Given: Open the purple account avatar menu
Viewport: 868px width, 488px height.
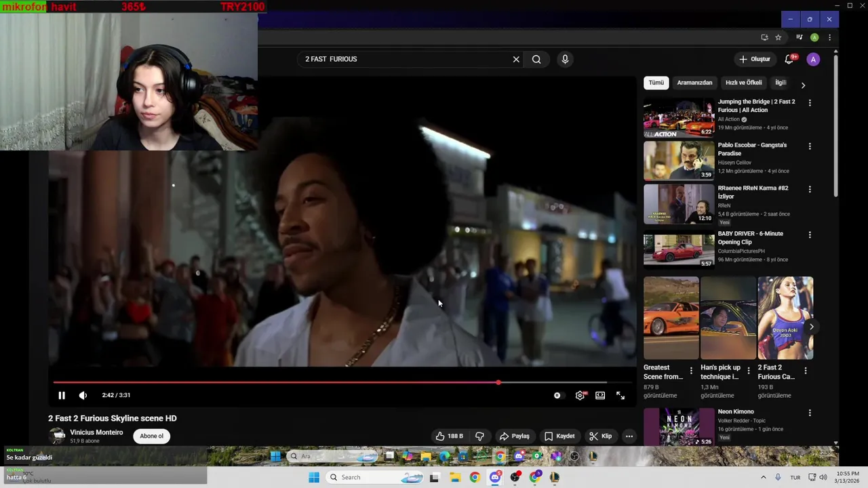Looking at the screenshot, I should [x=813, y=59].
